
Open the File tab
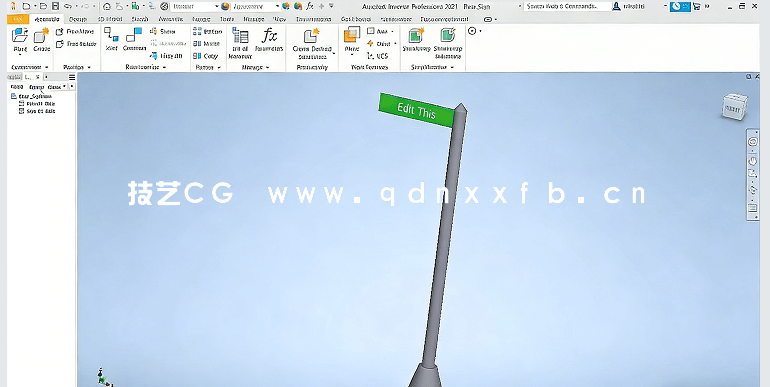pyautogui.click(x=18, y=19)
